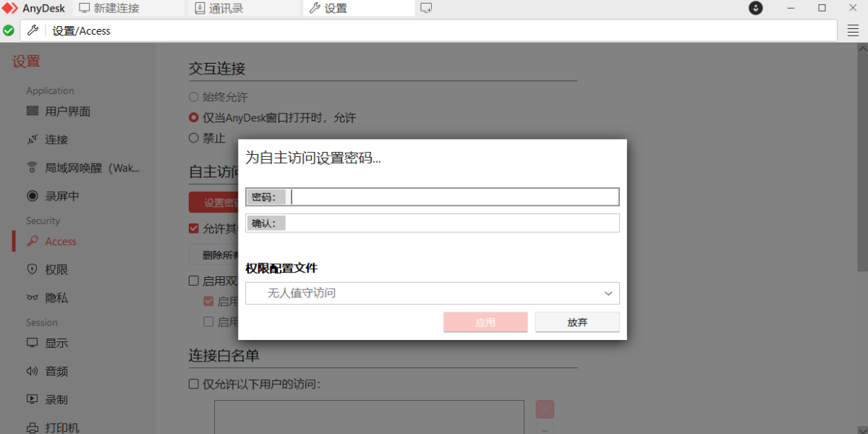Click the round download arrow icon in title bar
Image resolution: width=868 pixels, height=434 pixels.
(755, 8)
